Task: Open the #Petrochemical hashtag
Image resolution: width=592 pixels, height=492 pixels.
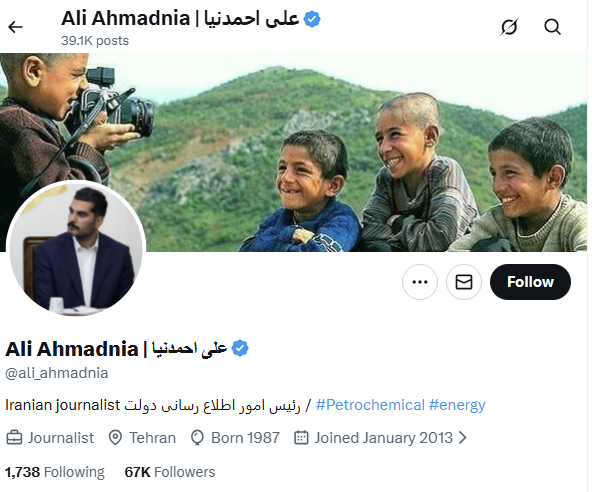Action: [370, 405]
